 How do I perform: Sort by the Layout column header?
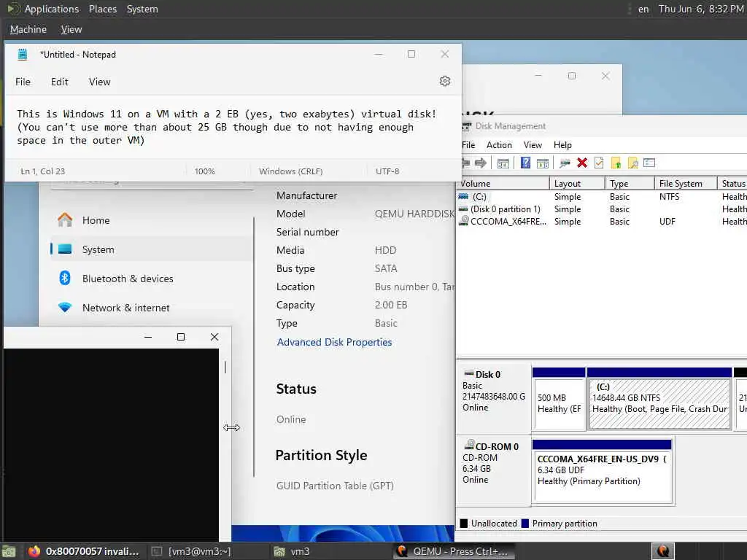(577, 183)
